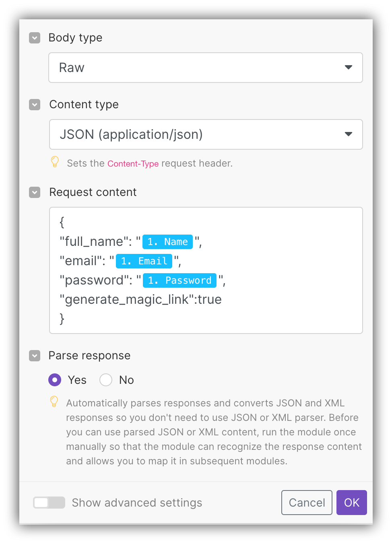Screen dimensions: 392x544
Task: Click the lightbulb icon beside the Content-Type hint
Action: 55,163
